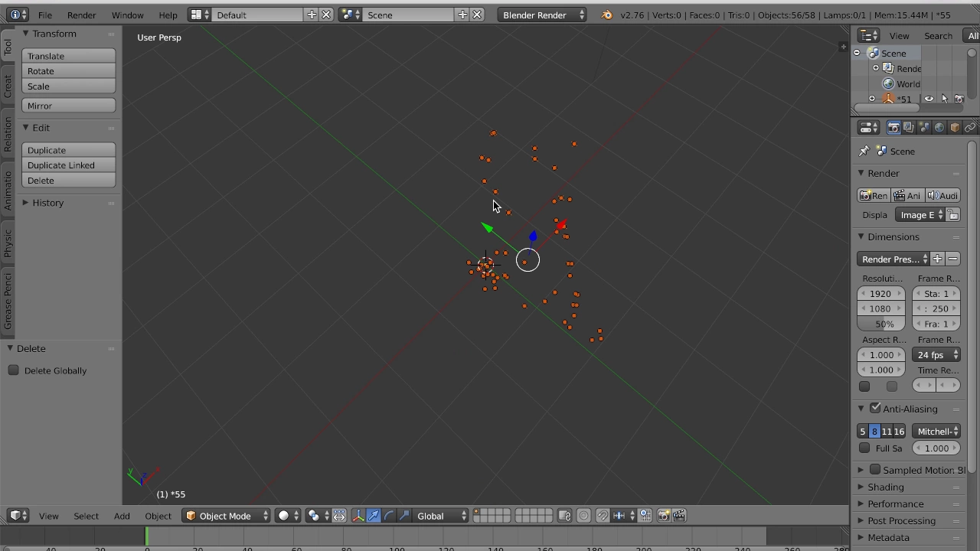
Task: Open the scene browser icon
Action: click(x=350, y=15)
